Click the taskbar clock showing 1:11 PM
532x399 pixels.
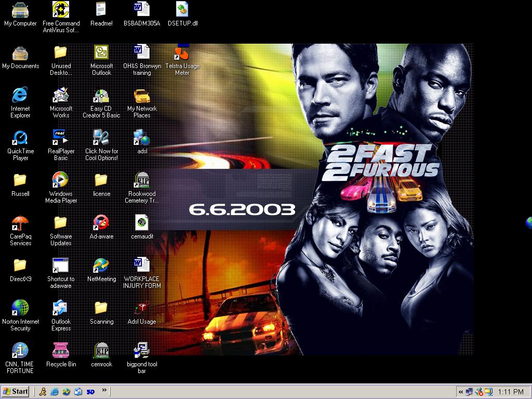(510, 392)
